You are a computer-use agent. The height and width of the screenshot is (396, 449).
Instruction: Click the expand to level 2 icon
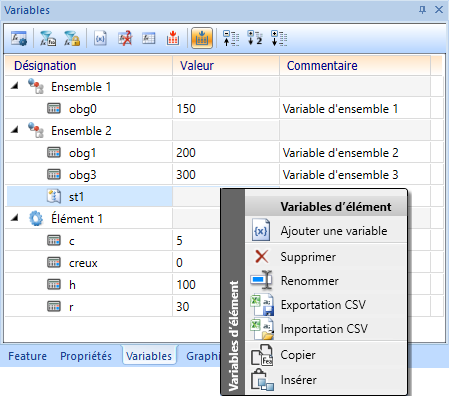coord(255,38)
